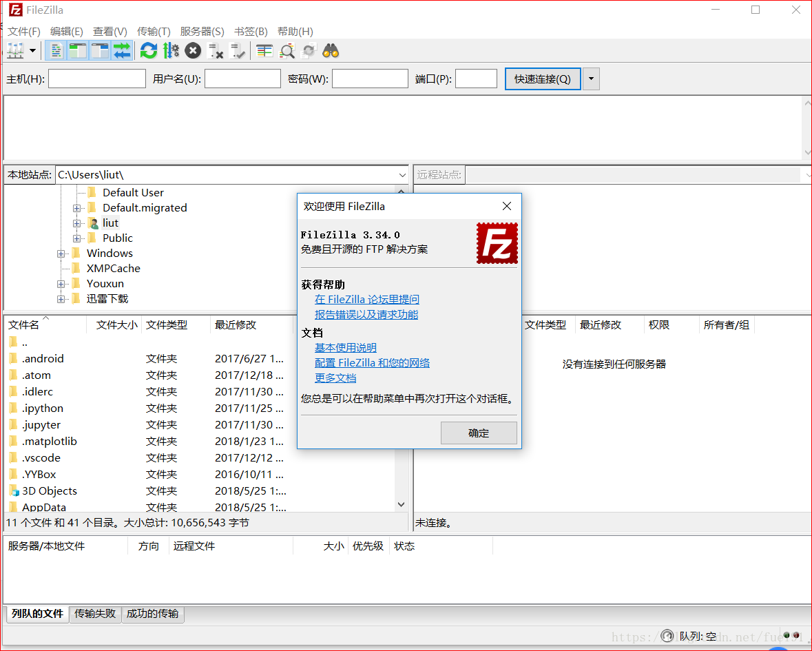Click the disconnect from server icon
Screen dimensions: 812x651
pyautogui.click(x=215, y=51)
